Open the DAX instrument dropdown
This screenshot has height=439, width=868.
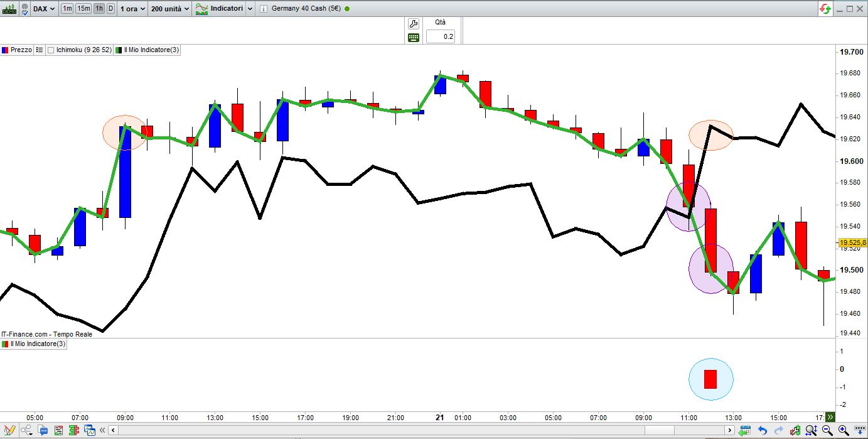tap(43, 9)
